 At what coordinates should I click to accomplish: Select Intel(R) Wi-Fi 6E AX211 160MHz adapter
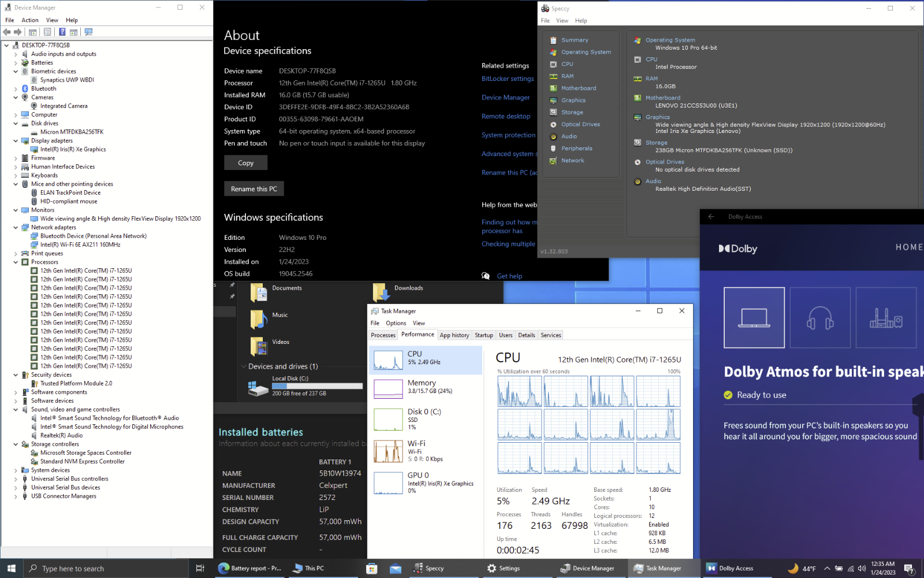tap(80, 245)
